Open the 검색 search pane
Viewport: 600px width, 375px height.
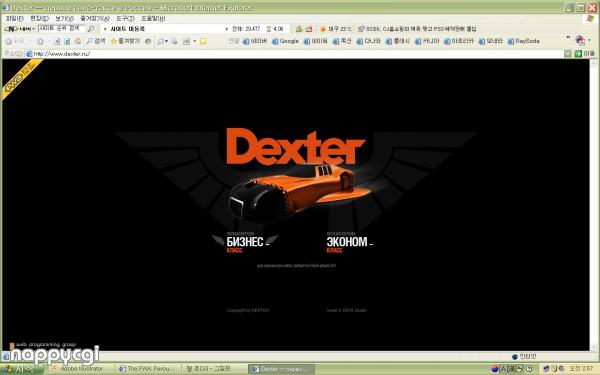point(96,41)
